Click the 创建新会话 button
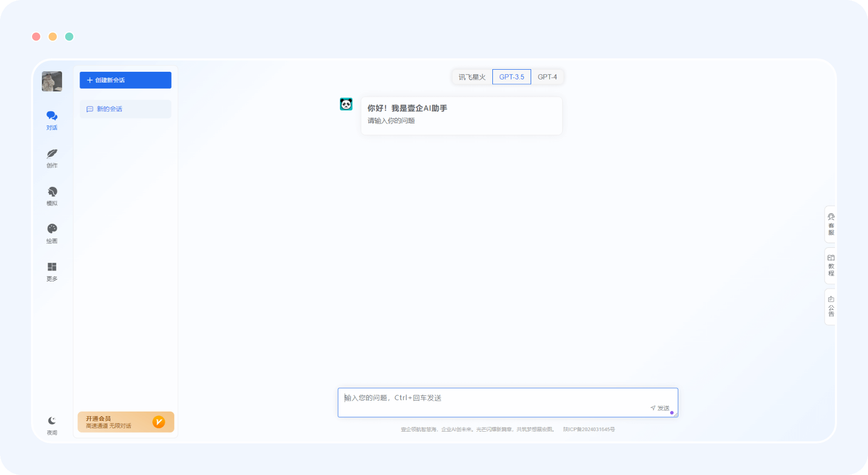This screenshot has width=868, height=475. tap(126, 80)
